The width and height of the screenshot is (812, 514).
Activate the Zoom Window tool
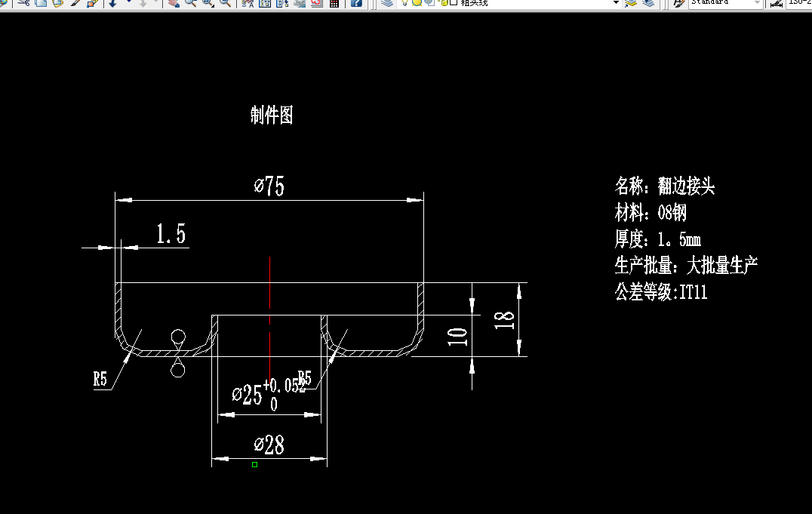coord(207,4)
